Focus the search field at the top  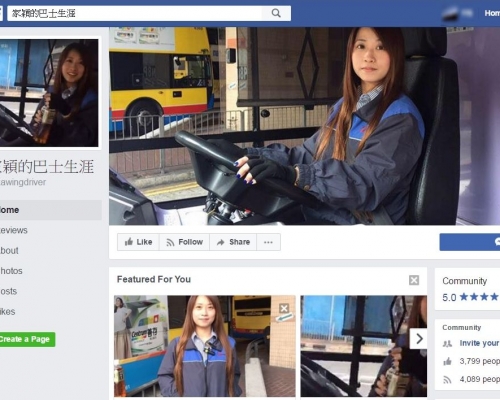click(x=135, y=13)
